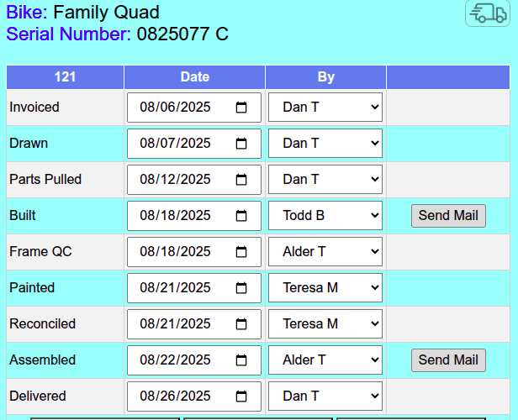Viewport: 518px width, 420px height.
Task: Open calendar picker for Drawn date
Action: pyautogui.click(x=241, y=144)
